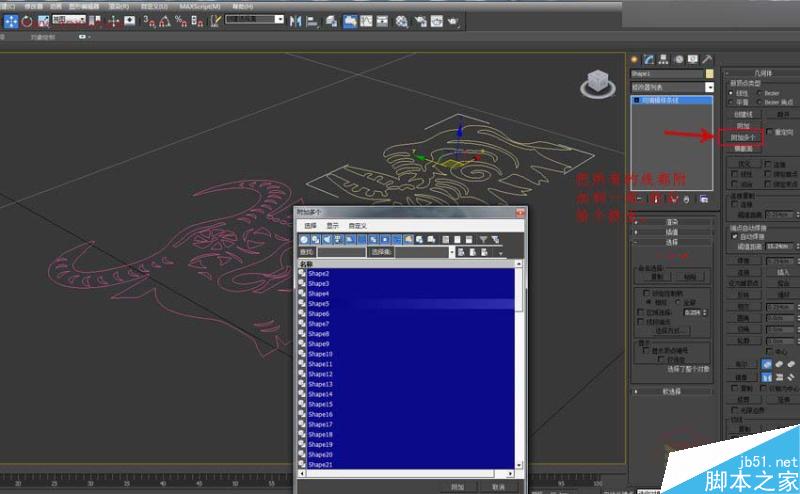Open the Layer Manager icon
800x494 pixels.
pos(332,21)
